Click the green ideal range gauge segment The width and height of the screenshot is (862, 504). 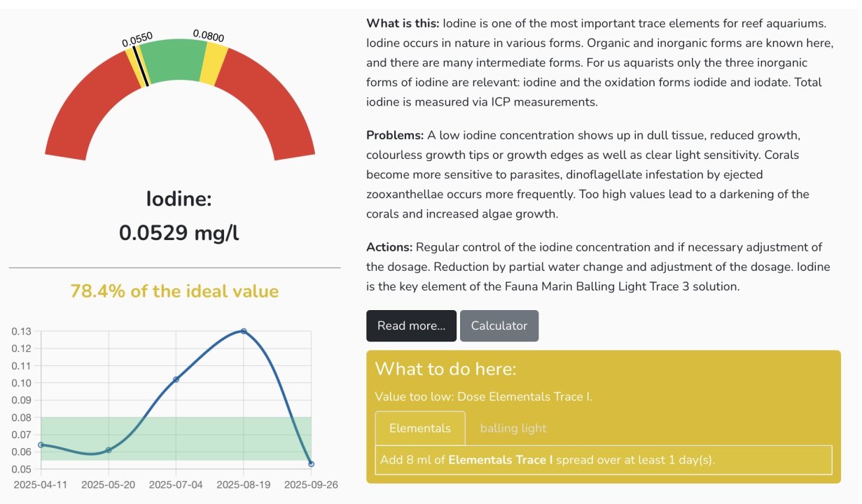[x=174, y=62]
